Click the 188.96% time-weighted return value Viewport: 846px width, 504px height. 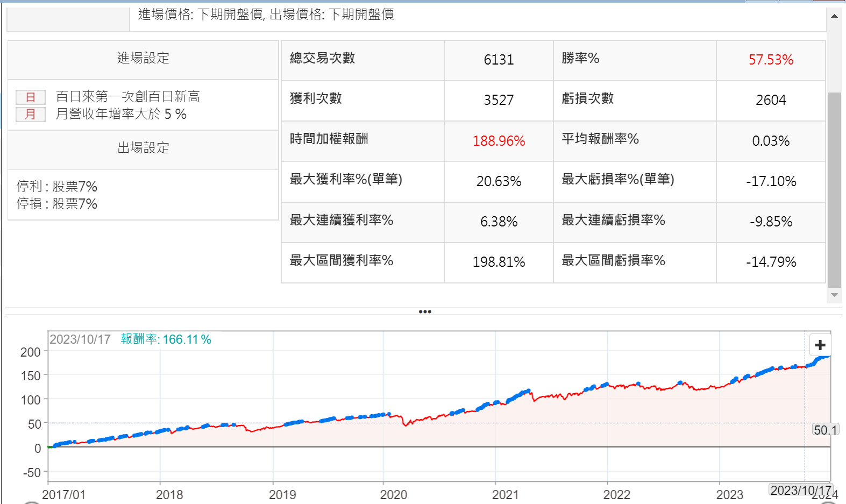coord(498,141)
